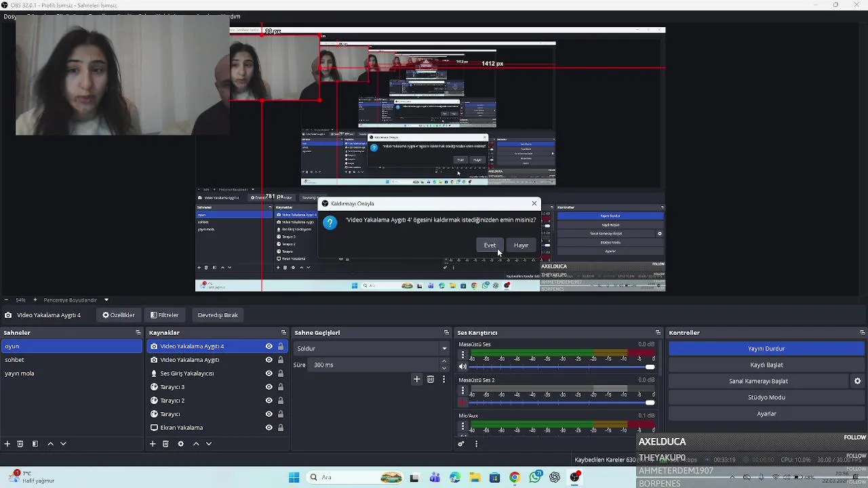The image size is (868, 488).
Task: Open Özellikler for selected source
Action: click(119, 315)
